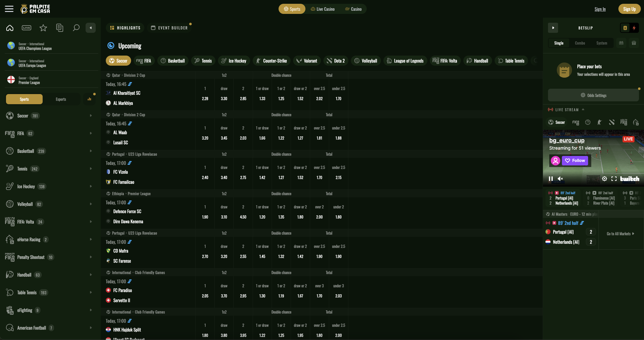Switch sidebar to Sports

(x=24, y=99)
